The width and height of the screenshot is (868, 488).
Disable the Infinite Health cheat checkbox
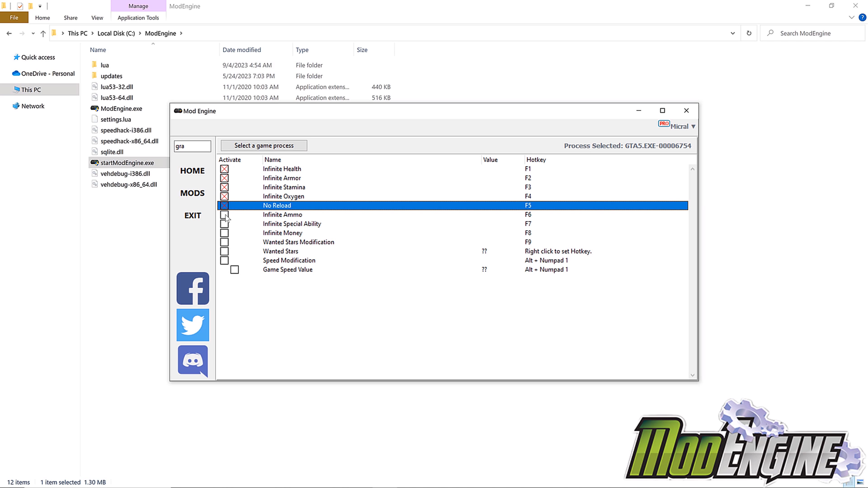(224, 169)
